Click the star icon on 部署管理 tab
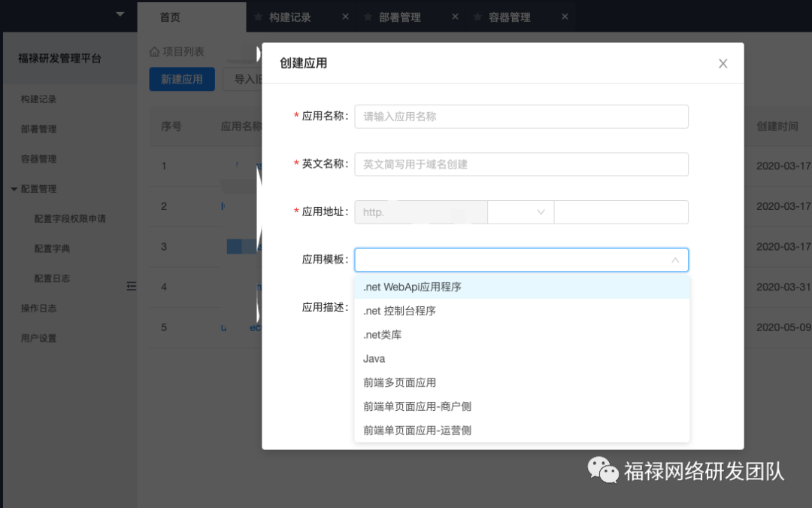This screenshot has width=812, height=508. (x=368, y=17)
